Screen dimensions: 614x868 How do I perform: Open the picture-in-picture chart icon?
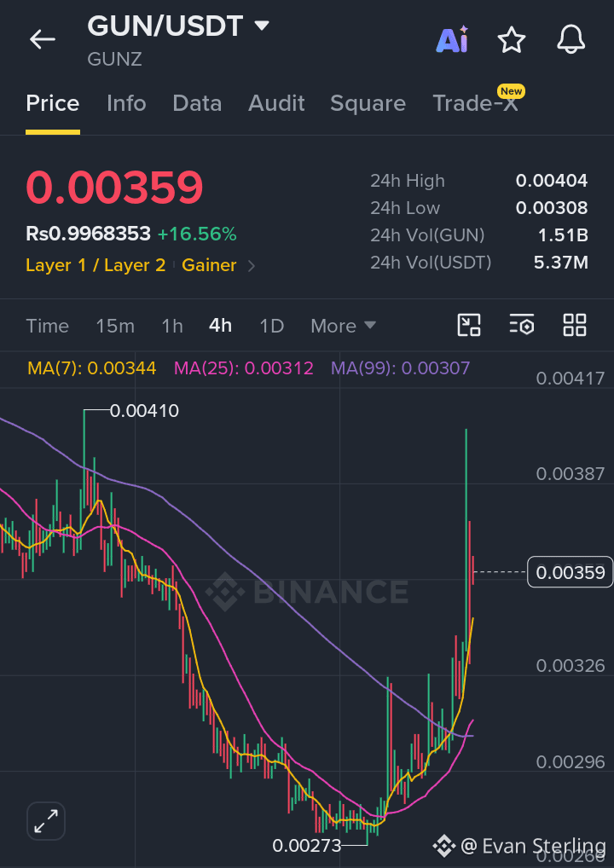coord(469,325)
